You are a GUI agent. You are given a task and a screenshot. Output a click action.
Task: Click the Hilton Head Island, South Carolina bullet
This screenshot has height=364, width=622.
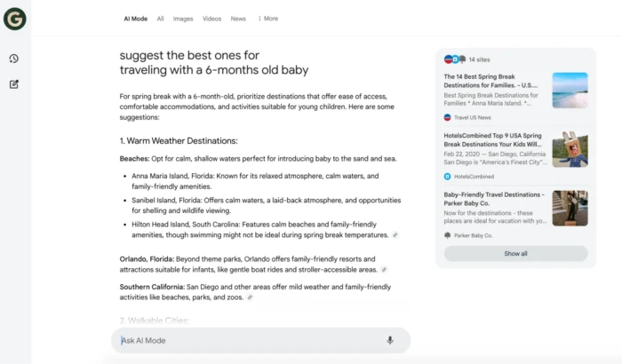[260, 230]
